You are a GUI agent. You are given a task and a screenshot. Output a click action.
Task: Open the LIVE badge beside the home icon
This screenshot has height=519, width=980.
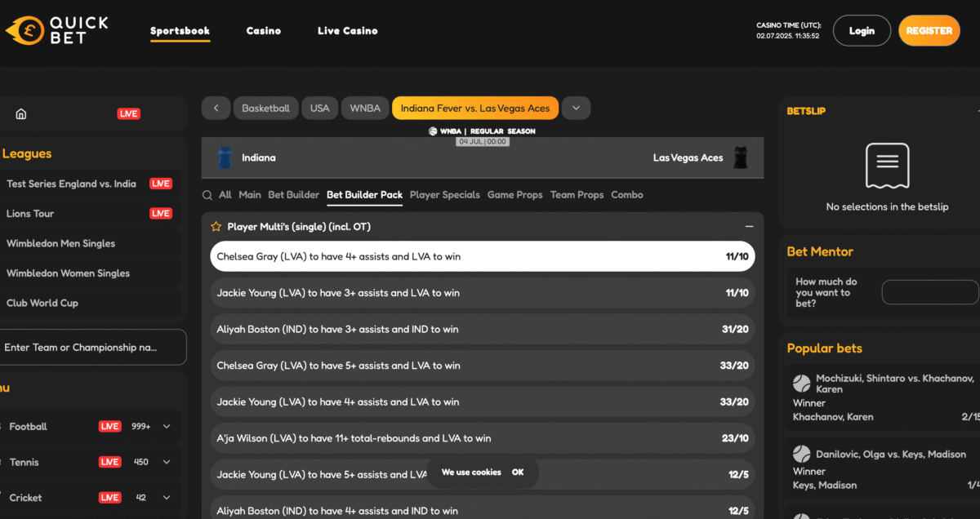click(x=128, y=113)
